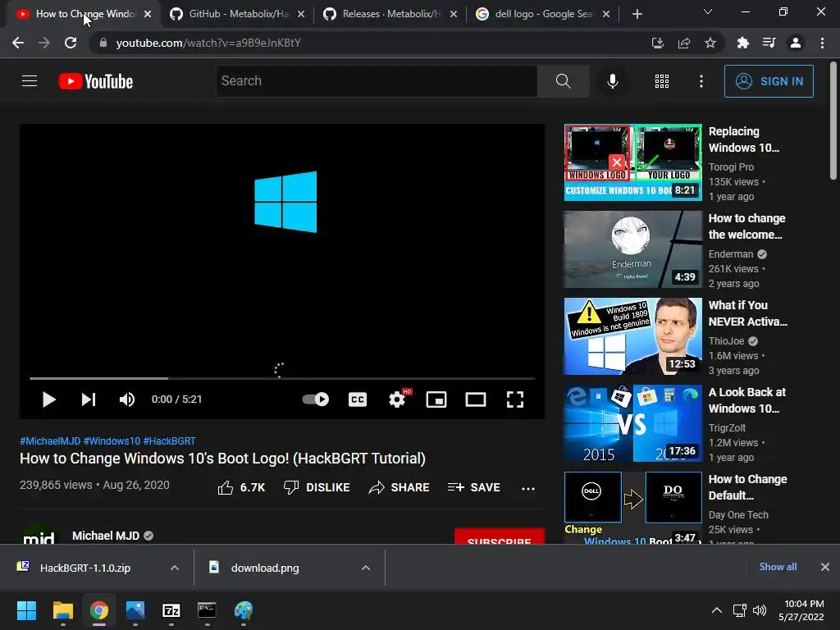Bookmark this page with the star
Image resolution: width=840 pixels, height=630 pixels.
coord(710,43)
